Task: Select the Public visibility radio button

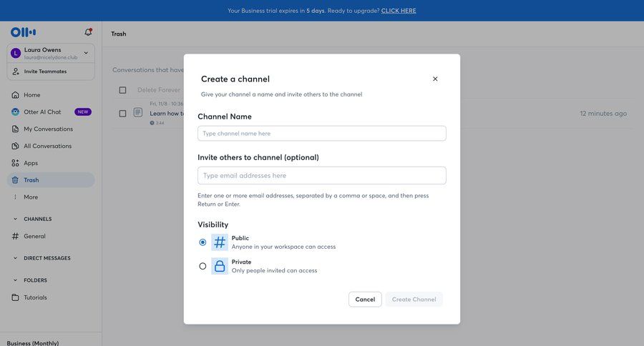Action: click(x=203, y=242)
